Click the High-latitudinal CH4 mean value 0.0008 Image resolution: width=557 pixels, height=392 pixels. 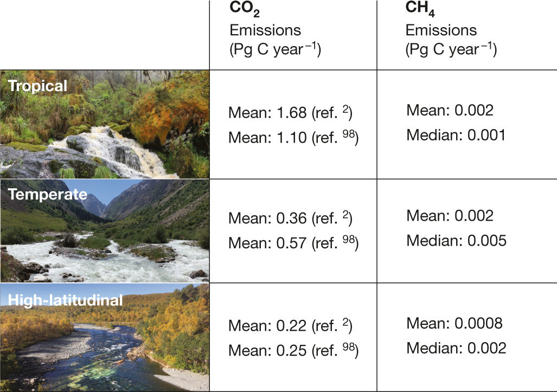tap(478, 324)
